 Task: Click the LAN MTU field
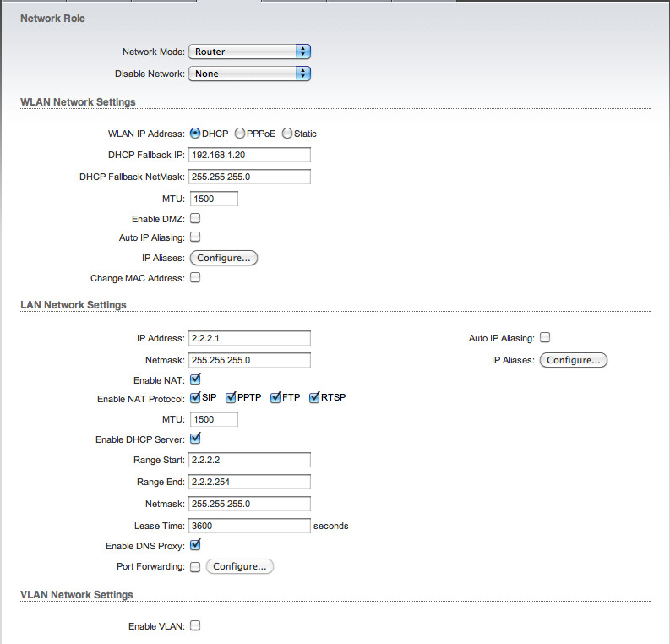click(x=214, y=419)
